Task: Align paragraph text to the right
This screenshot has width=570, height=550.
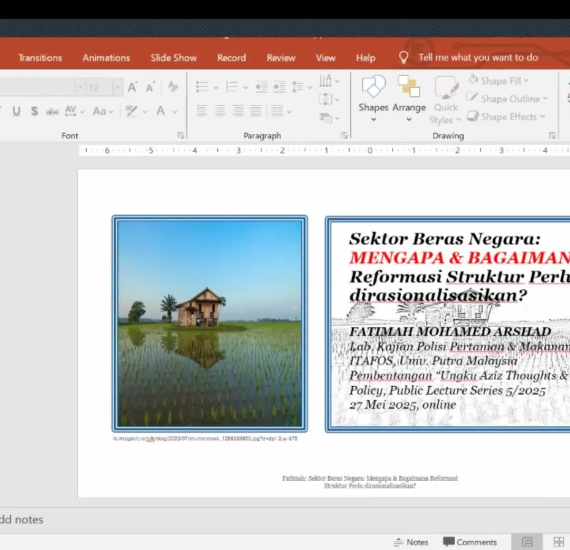Action: [x=238, y=111]
